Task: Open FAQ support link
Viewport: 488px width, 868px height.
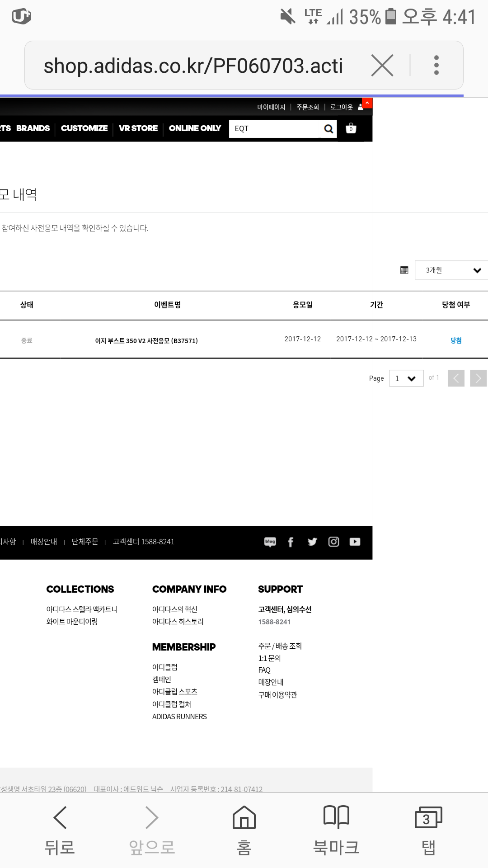Action: point(264,670)
